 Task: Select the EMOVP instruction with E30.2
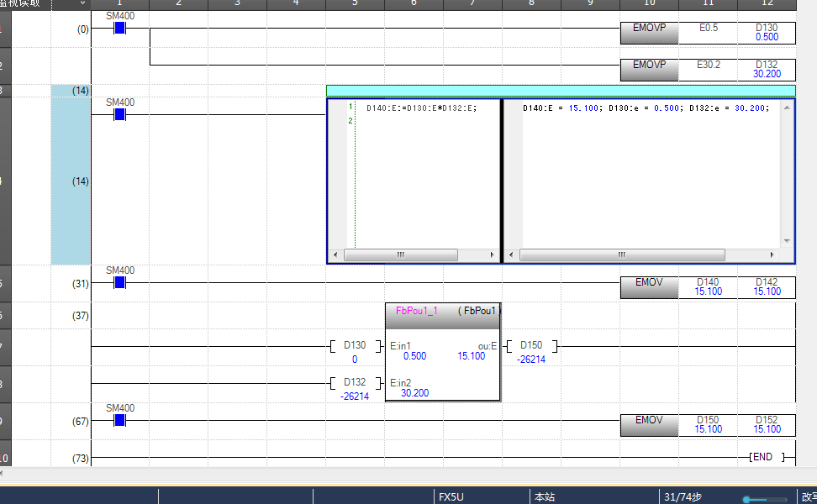[x=648, y=69]
